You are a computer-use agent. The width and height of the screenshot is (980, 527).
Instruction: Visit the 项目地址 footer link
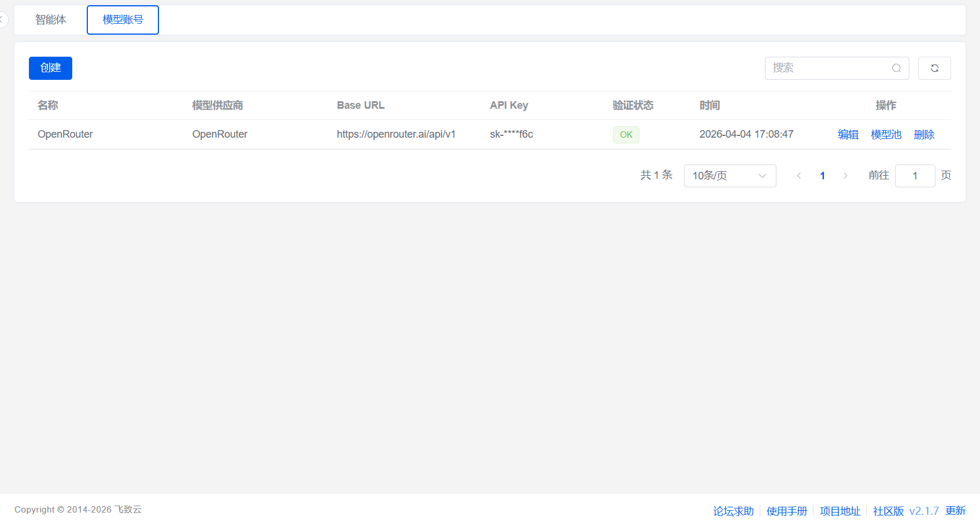point(840,511)
